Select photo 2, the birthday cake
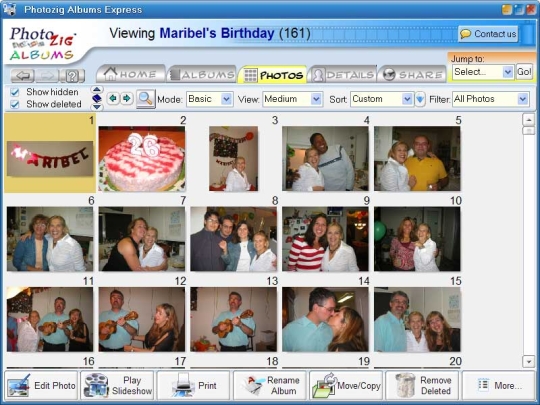The height and width of the screenshot is (405, 540). click(142, 159)
